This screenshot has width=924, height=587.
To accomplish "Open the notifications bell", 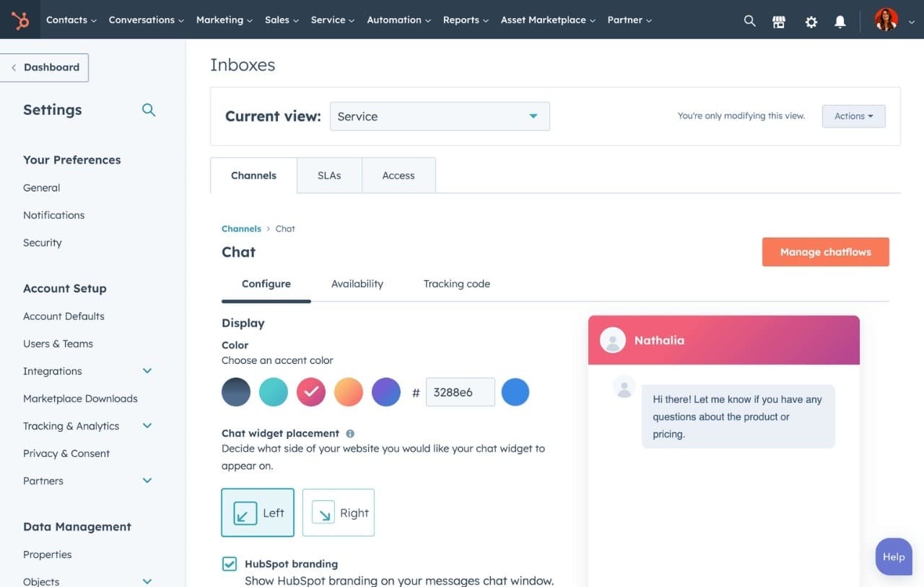I will (x=840, y=22).
